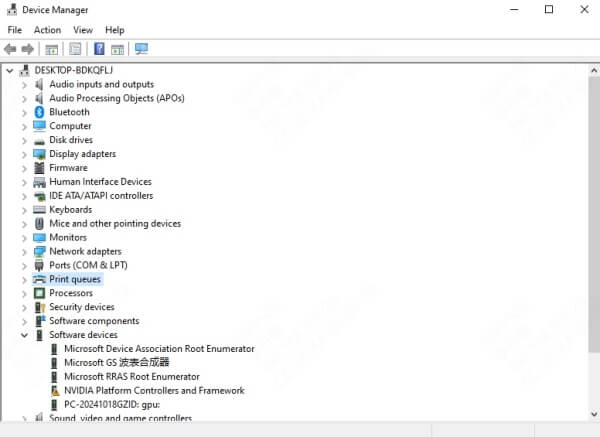Expand the Network adapters node

[x=24, y=252]
